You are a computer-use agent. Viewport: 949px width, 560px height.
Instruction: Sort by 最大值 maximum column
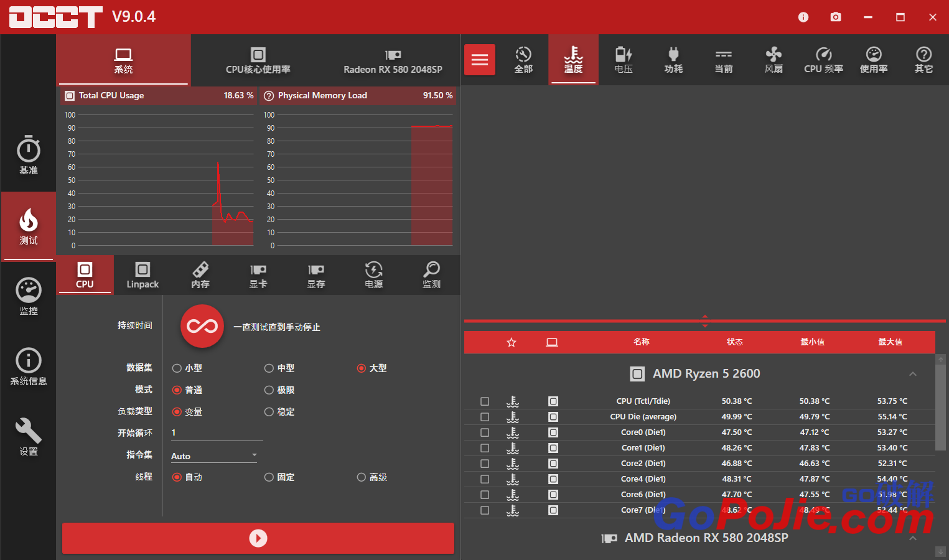[x=891, y=342]
